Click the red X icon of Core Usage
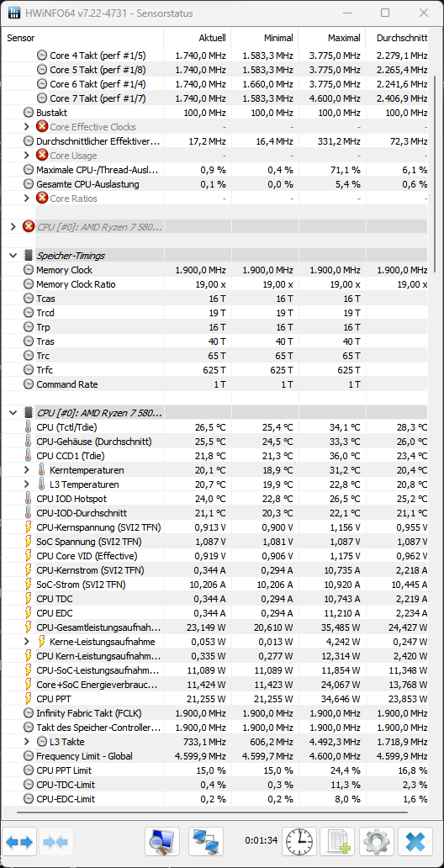Screen dimensions: 444x868 [x=42, y=156]
